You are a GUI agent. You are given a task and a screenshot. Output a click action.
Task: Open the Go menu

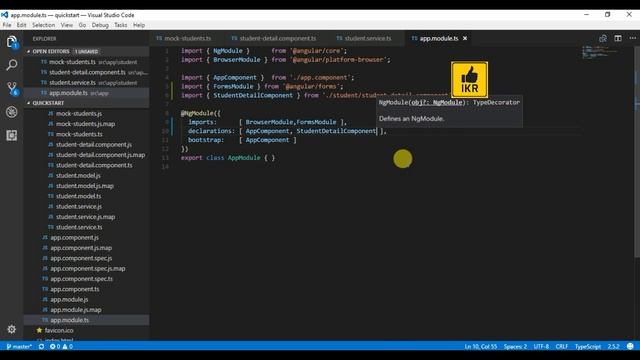(x=82, y=25)
